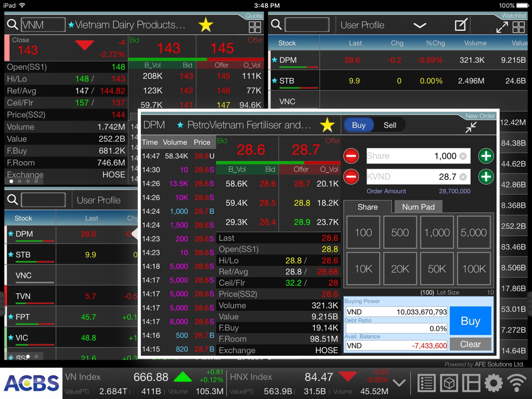The image size is (532, 399).
Task: Click the blue Buy submit button
Action: 471,321
